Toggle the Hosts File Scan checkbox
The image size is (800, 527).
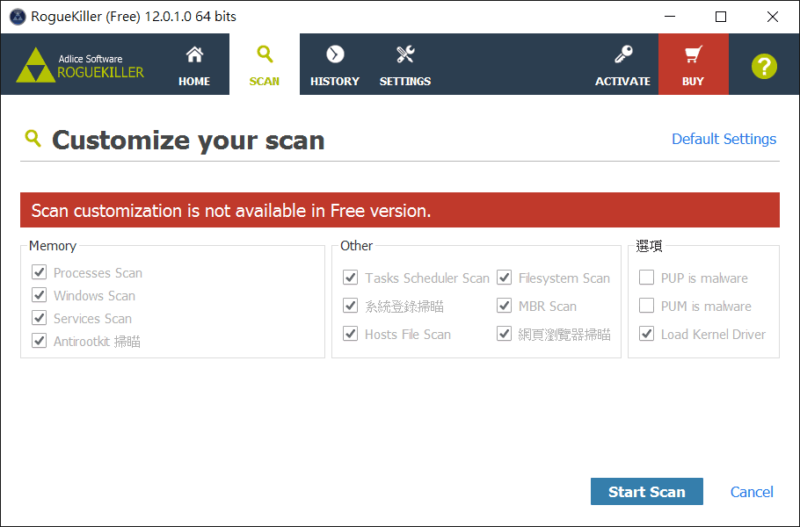click(x=350, y=334)
